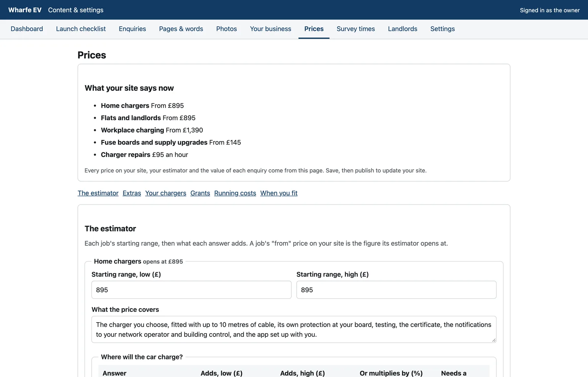Screen dimensions: 588x377
Task: Select the Your business tab
Action: point(270,29)
